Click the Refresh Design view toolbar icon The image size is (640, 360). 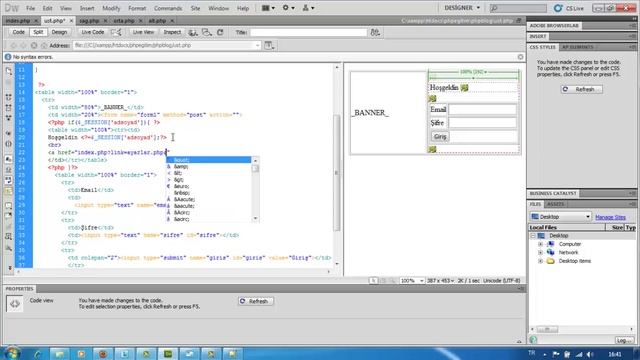[x=220, y=32]
